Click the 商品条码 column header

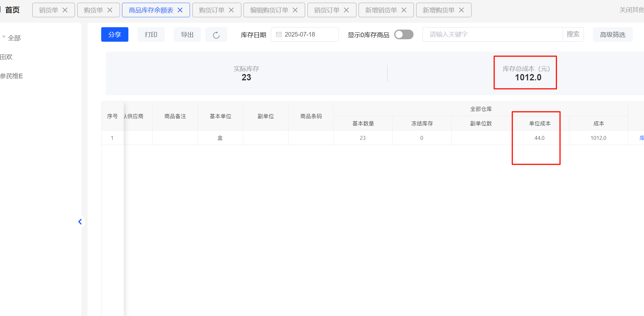[311, 116]
